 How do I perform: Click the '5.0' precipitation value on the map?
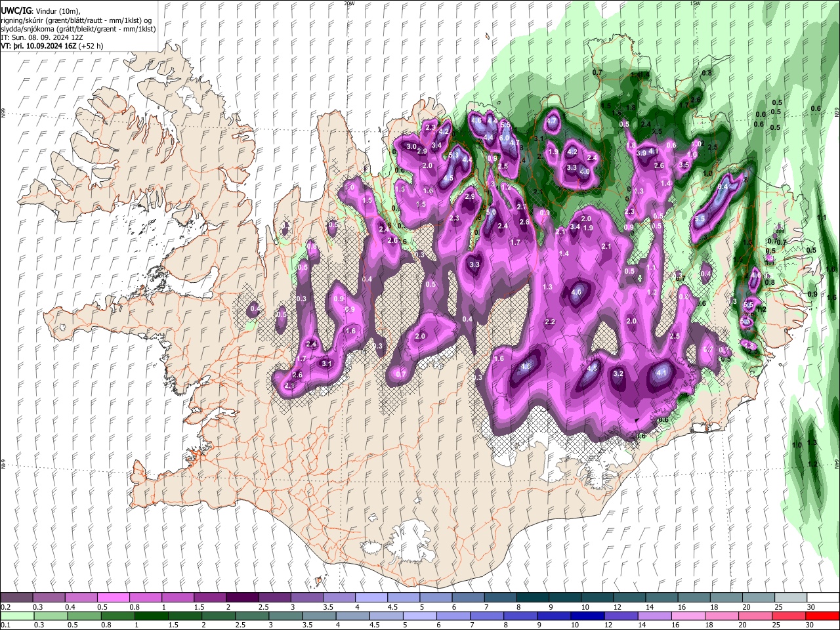491,212
